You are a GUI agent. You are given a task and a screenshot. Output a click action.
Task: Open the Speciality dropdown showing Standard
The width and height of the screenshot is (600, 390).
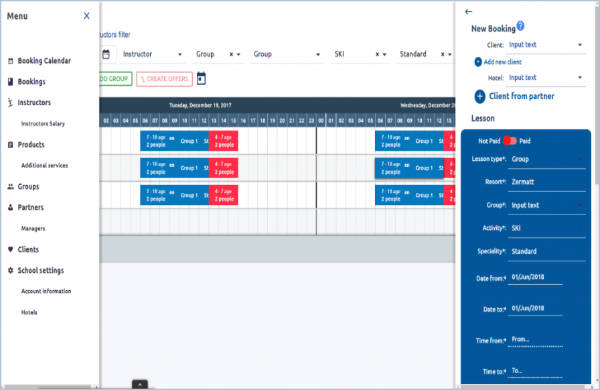pyautogui.click(x=547, y=251)
